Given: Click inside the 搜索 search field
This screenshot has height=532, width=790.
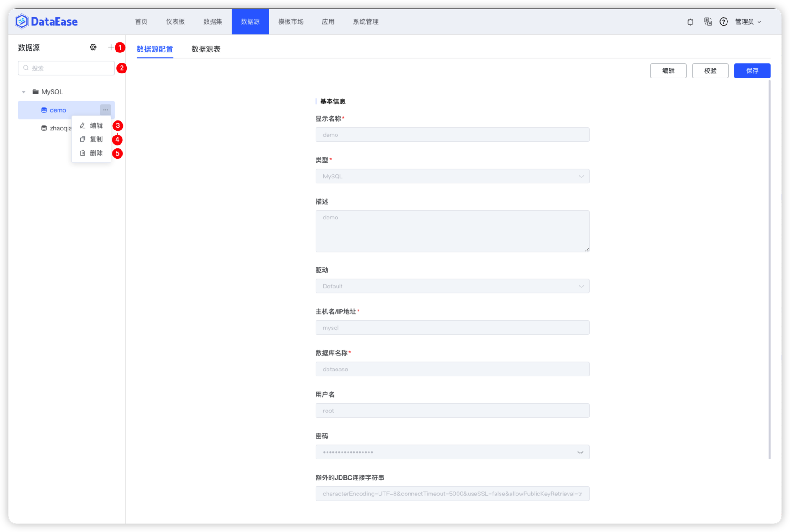Looking at the screenshot, I should [x=66, y=68].
